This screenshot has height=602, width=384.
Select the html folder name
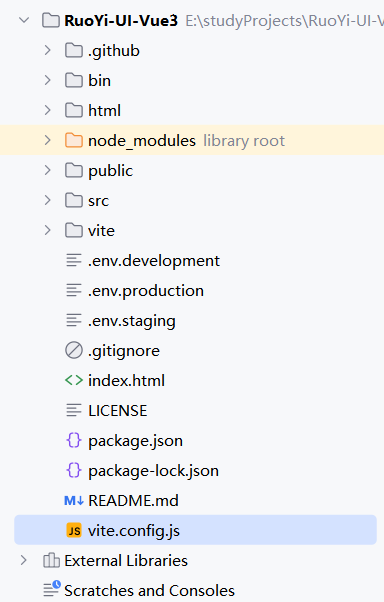pyautogui.click(x=104, y=111)
